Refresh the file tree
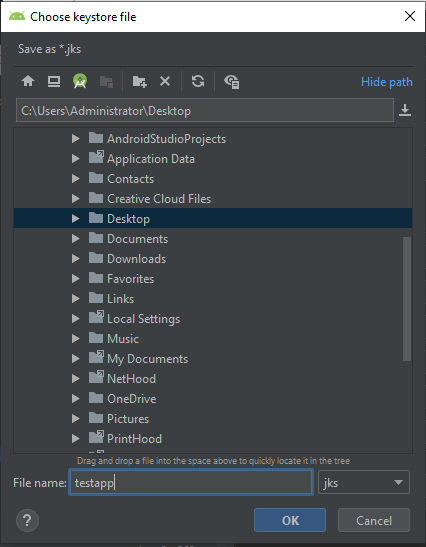The width and height of the screenshot is (426, 547). coord(198,81)
